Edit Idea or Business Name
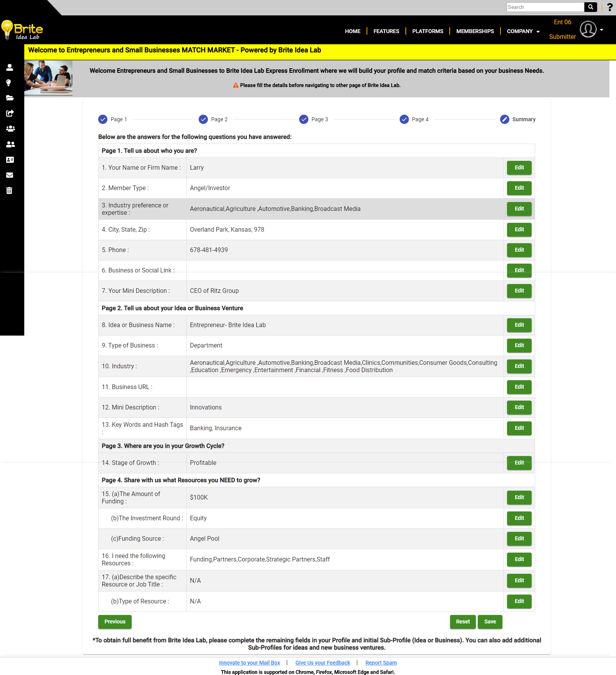This screenshot has height=675, width=616. pos(519,325)
